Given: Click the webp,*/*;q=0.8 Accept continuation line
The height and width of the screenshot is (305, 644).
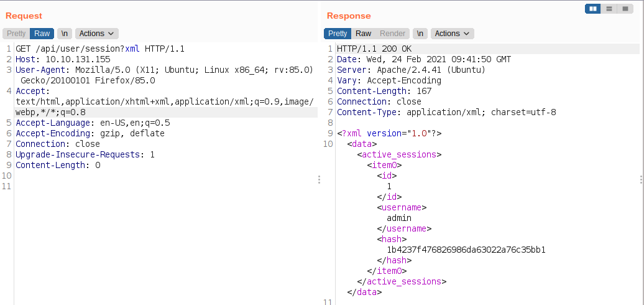Looking at the screenshot, I should tap(50, 112).
